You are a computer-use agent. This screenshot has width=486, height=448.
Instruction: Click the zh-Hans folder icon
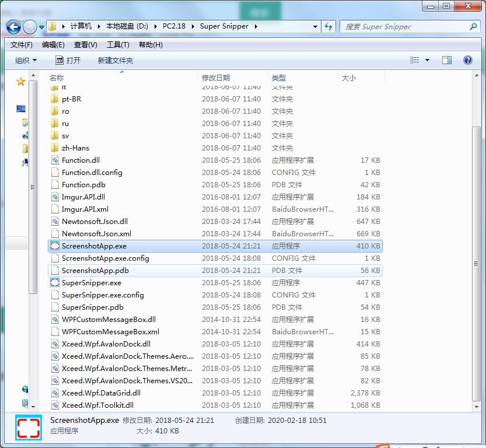(x=54, y=148)
